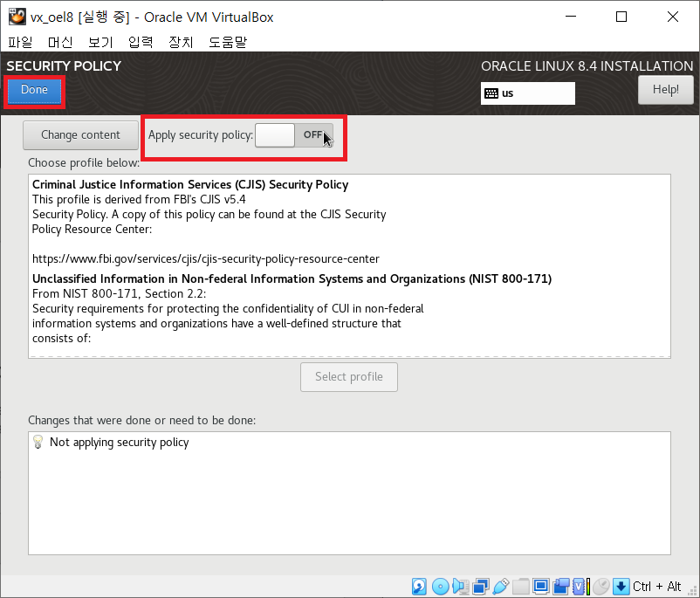Click the optical disc status icon
Screen dimensions: 700x598
click(x=440, y=587)
